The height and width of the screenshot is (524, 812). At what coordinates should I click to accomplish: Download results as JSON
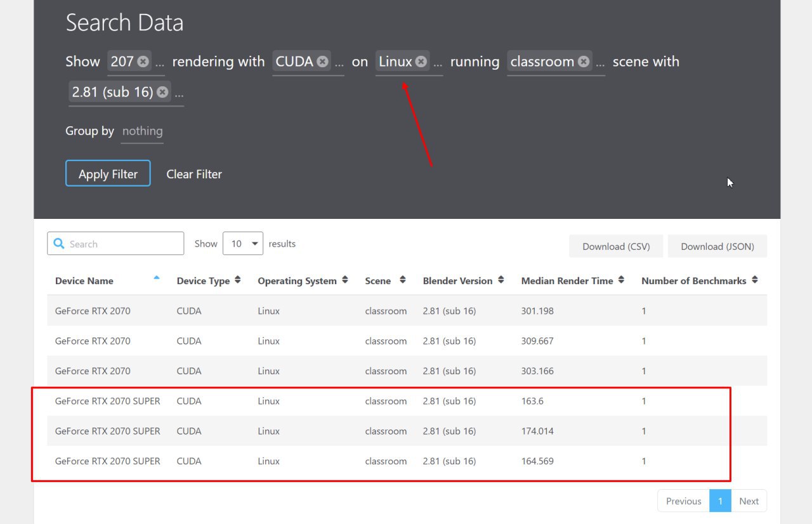point(717,246)
